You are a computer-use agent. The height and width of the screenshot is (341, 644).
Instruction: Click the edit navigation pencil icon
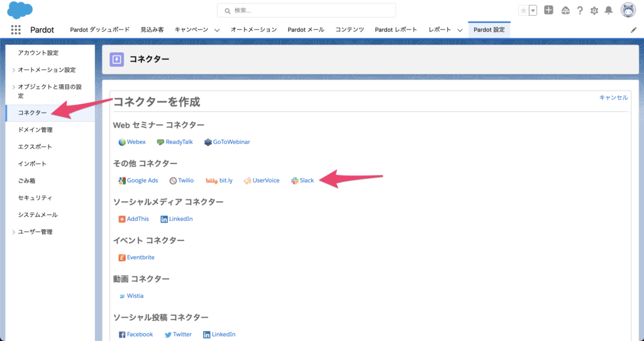tap(633, 30)
